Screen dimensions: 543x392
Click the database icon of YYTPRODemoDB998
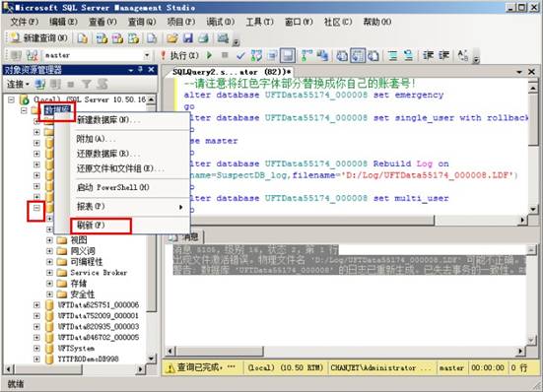point(49,359)
